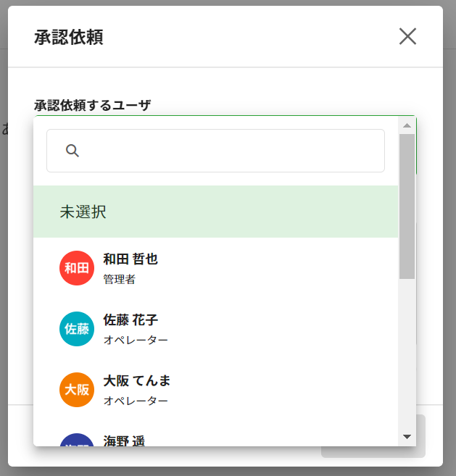Click the magnifier search icon

72,151
